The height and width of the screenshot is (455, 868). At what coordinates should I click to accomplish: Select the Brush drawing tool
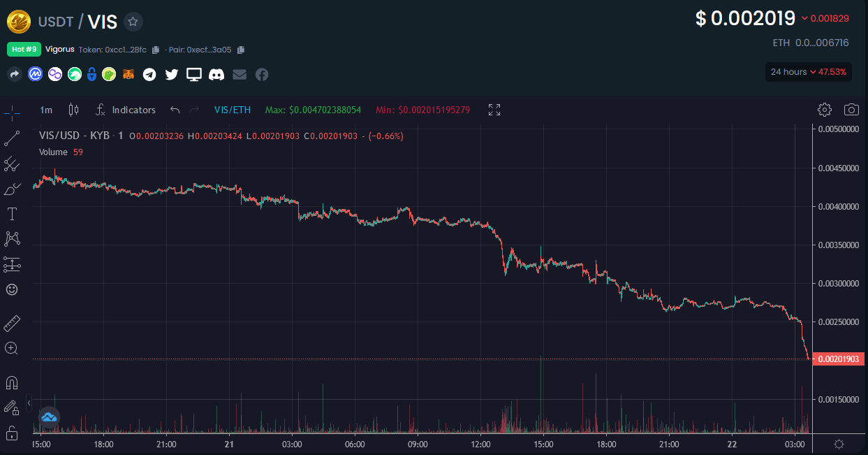pyautogui.click(x=12, y=189)
